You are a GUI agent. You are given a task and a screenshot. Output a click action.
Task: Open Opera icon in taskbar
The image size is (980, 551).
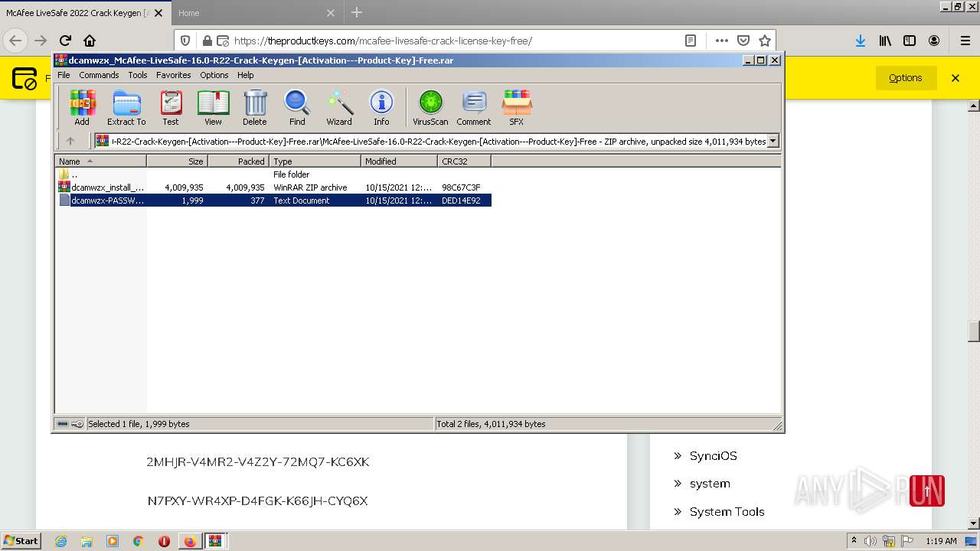(164, 541)
